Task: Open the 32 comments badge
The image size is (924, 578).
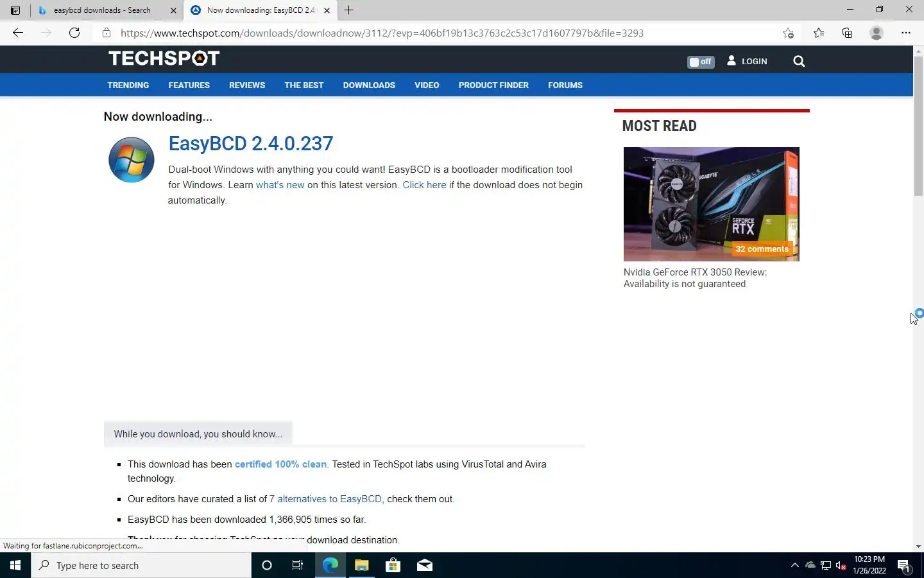Action: [762, 249]
